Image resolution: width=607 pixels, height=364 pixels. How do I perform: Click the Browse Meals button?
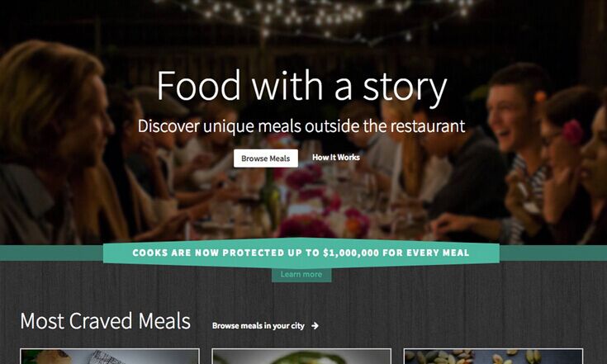(266, 158)
